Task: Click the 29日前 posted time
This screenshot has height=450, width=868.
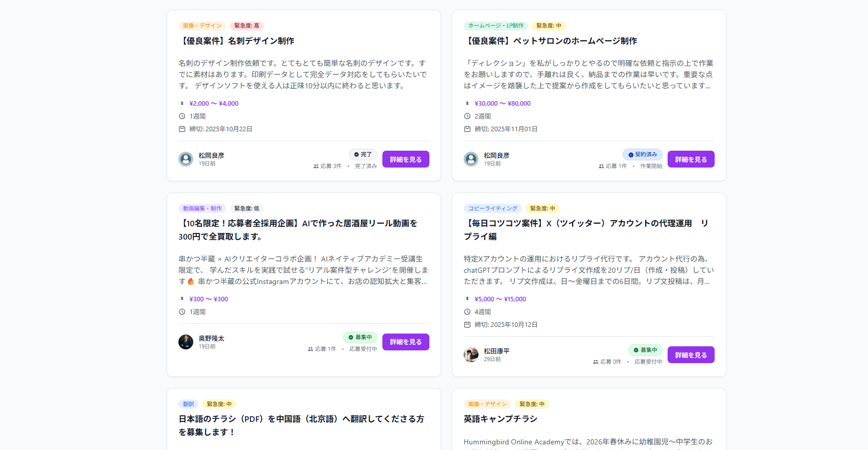Action: click(x=492, y=360)
